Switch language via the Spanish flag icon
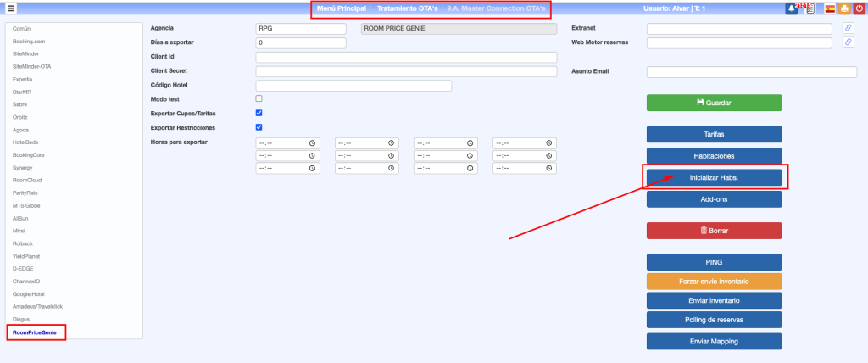868x363 pixels. 830,8
